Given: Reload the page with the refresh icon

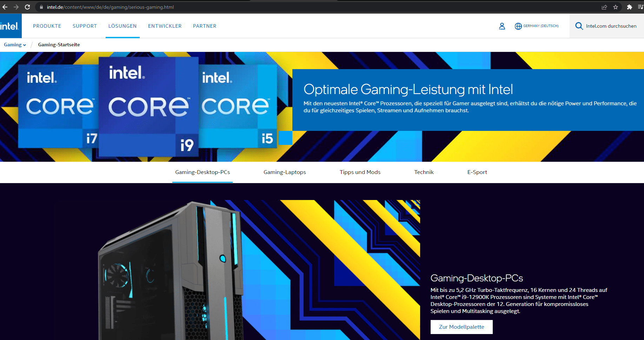Looking at the screenshot, I should point(27,7).
